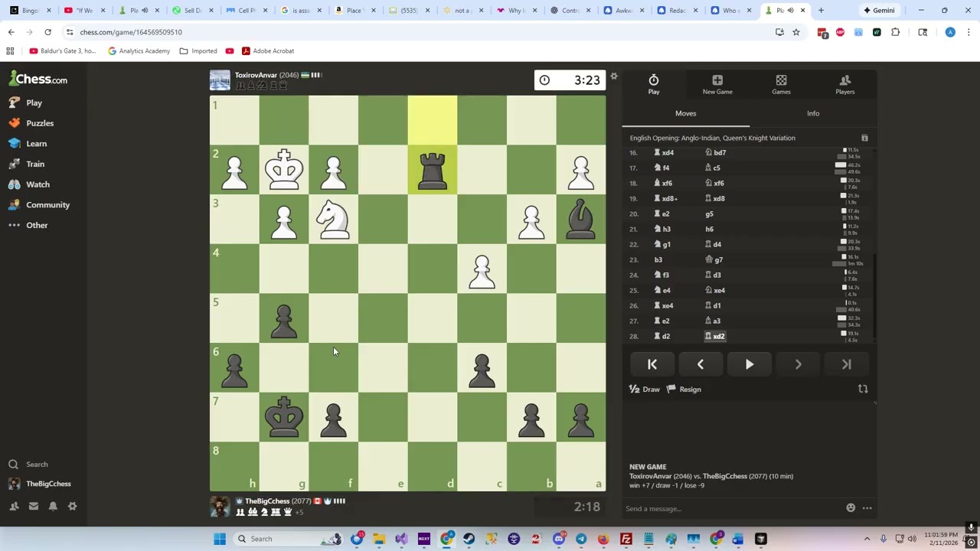This screenshot has width=980, height=551.
Task: Open ToxirovAnvar's player profile
Action: point(256,75)
